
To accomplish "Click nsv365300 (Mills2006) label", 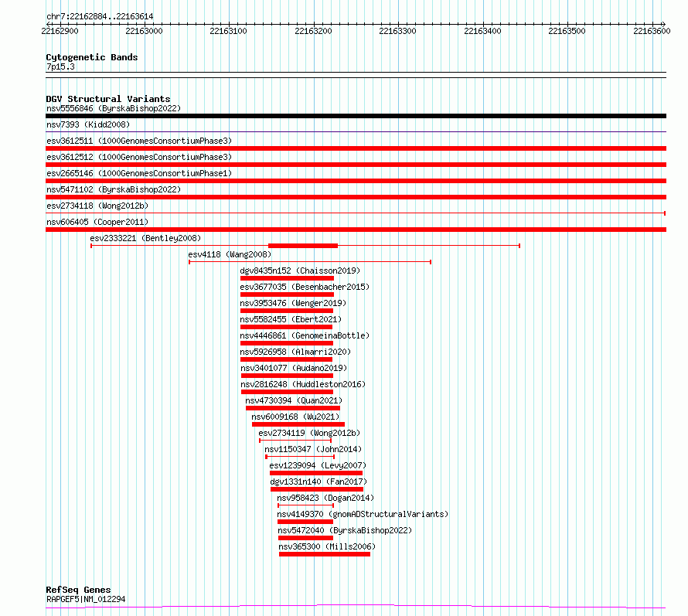I will pos(327,546).
